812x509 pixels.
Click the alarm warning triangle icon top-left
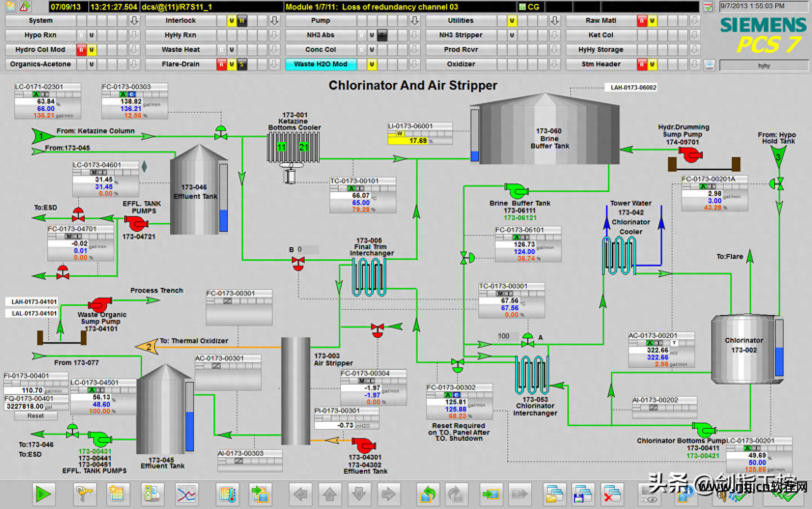(x=25, y=6)
